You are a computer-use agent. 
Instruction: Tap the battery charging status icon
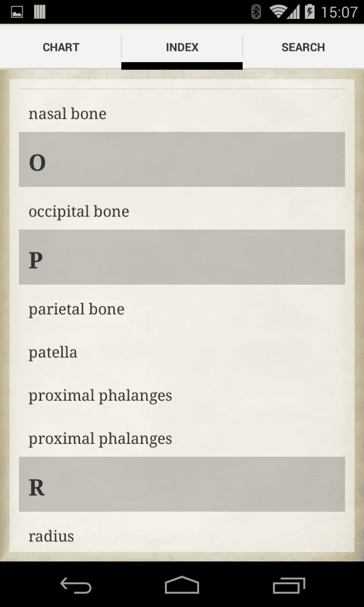309,12
